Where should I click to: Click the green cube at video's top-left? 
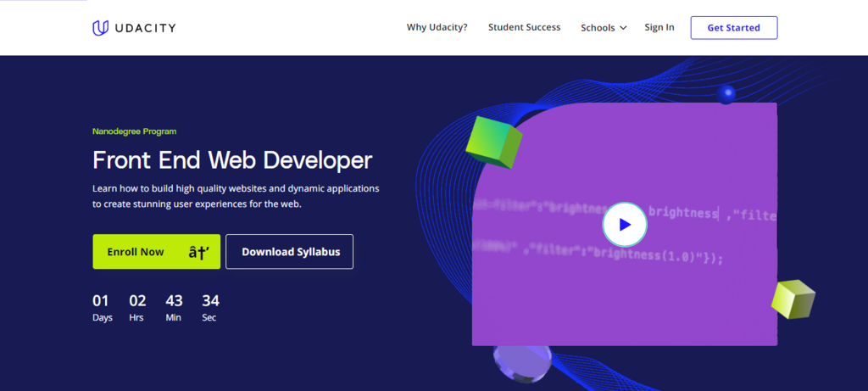[494, 140]
